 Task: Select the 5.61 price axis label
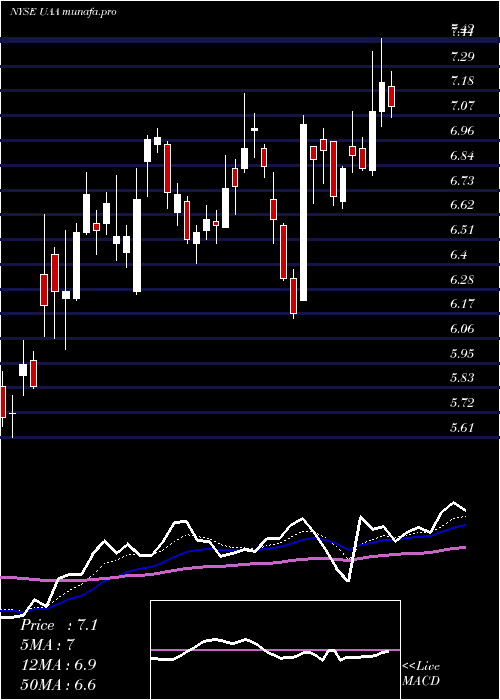[462, 428]
